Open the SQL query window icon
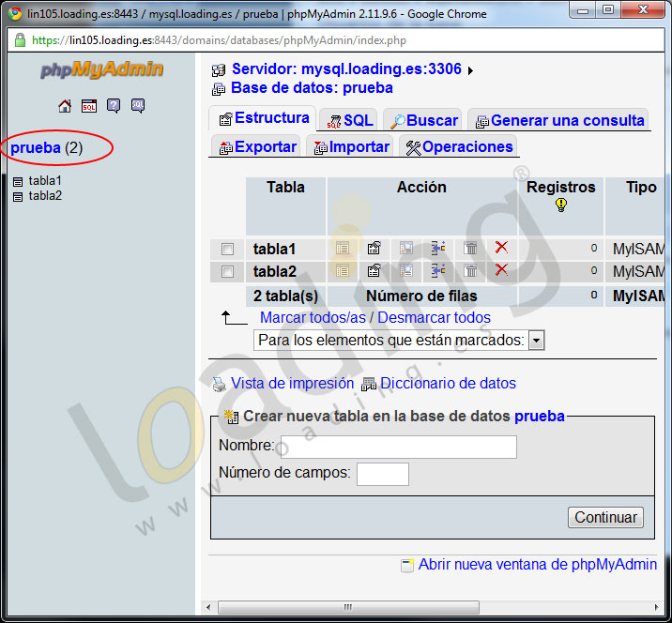 89,106
